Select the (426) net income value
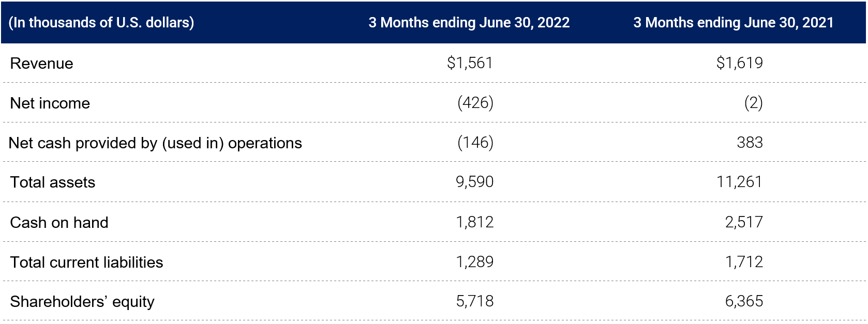 click(x=475, y=103)
